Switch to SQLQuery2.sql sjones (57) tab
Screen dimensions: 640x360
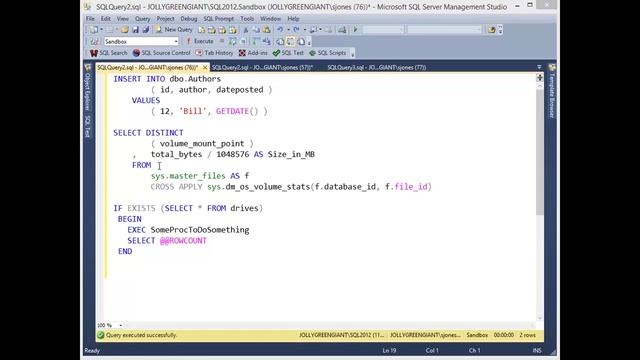click(x=262, y=67)
